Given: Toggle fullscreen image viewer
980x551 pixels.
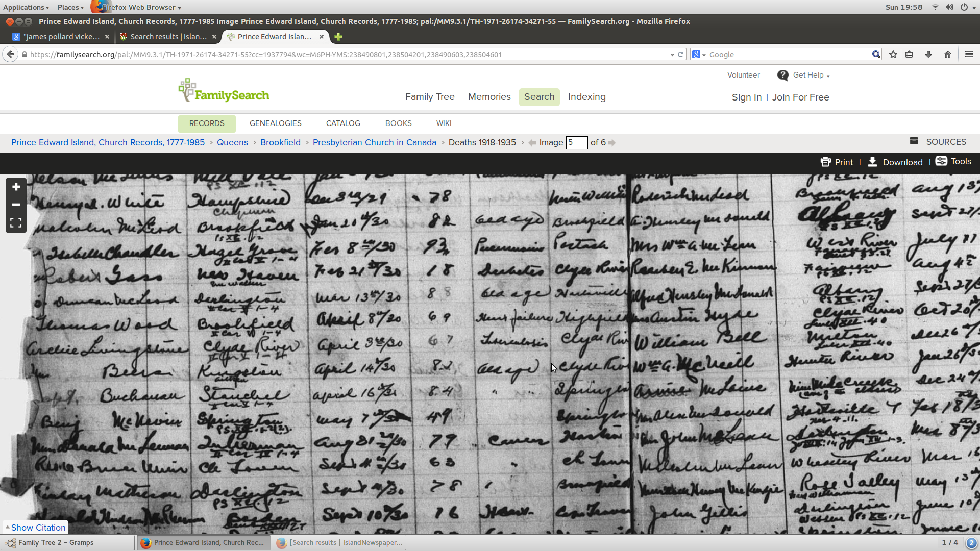Looking at the screenshot, I should point(16,223).
